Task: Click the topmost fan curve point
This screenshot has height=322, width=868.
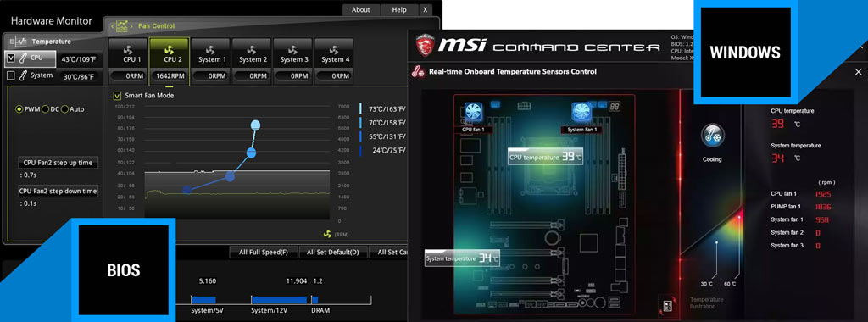Action: coord(255,125)
